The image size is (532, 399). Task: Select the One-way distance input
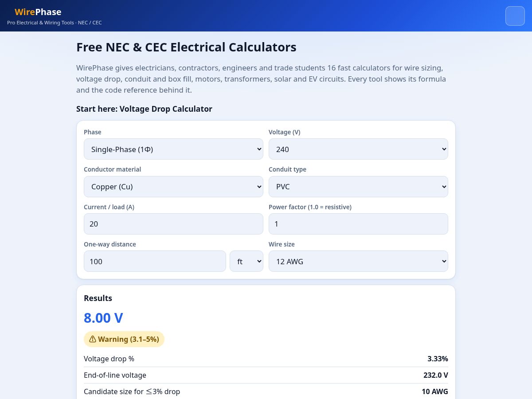[155, 261]
